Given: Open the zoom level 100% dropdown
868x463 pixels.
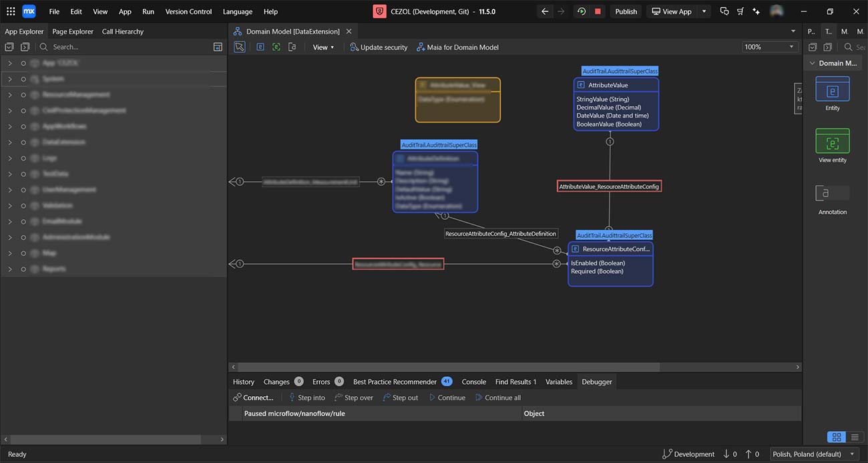Looking at the screenshot, I should [x=770, y=47].
